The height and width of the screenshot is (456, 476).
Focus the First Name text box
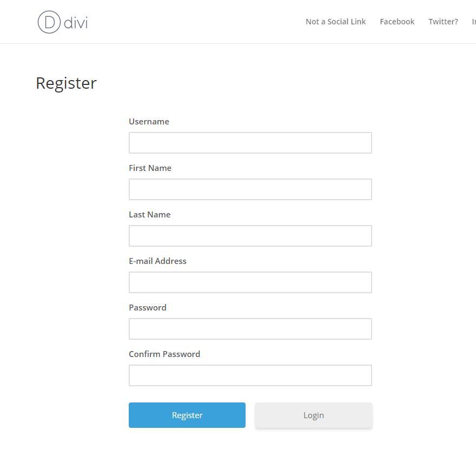[250, 189]
